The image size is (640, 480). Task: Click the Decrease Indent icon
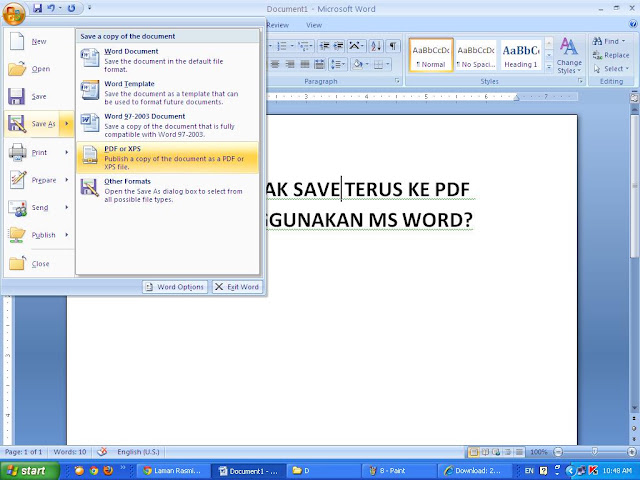(x=324, y=46)
